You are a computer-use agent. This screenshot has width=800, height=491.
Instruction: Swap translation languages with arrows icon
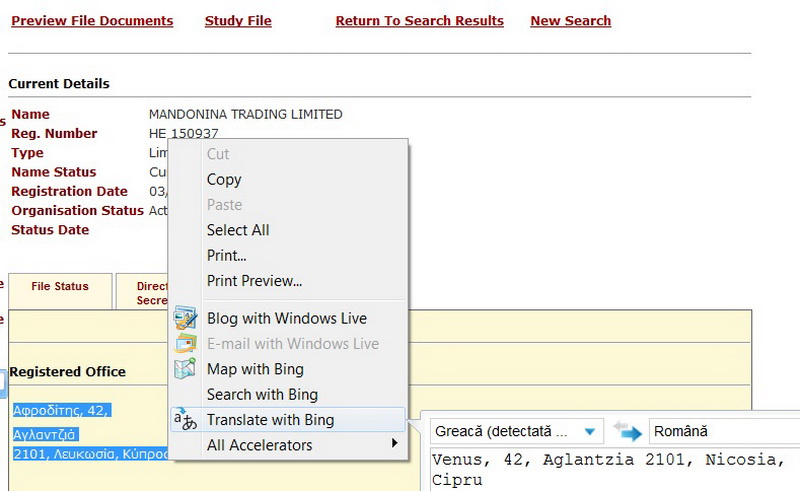pos(627,432)
